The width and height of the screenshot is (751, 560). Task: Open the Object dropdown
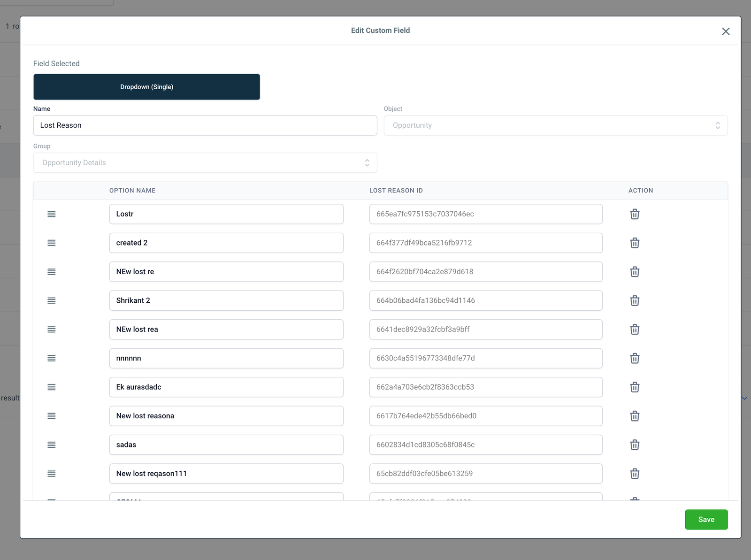pos(555,125)
